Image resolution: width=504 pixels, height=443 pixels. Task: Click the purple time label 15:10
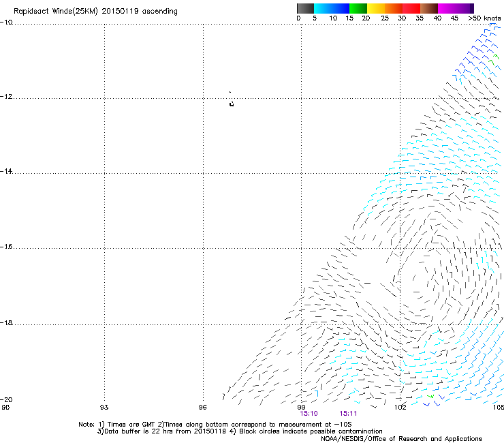point(309,414)
